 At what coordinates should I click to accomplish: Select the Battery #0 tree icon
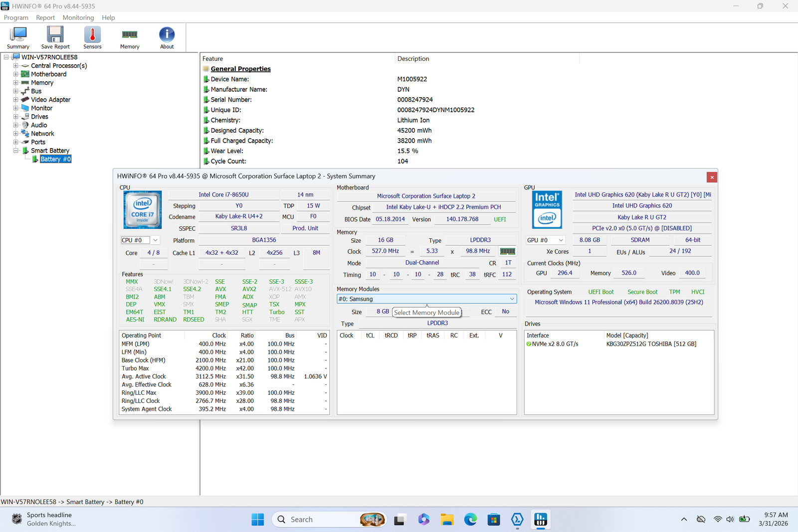tap(35, 159)
